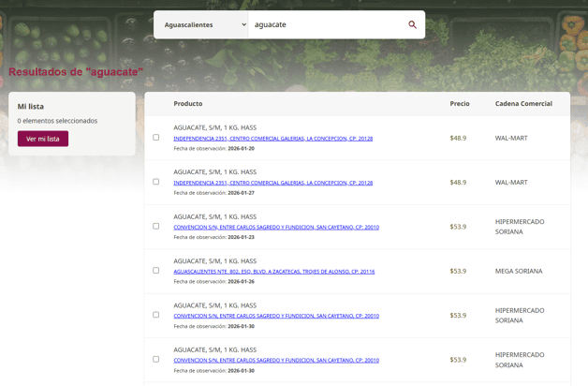The width and height of the screenshot is (588, 386).
Task: Open Independencia 2351 address link in first row
Action: tap(273, 139)
